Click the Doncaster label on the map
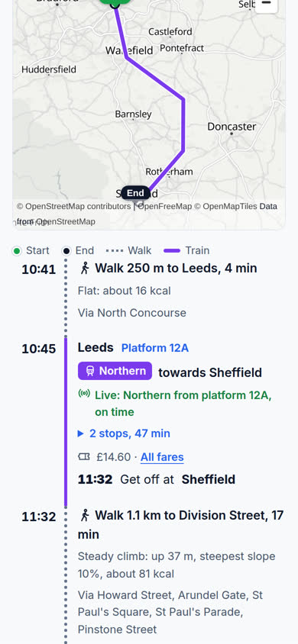This screenshot has width=298, height=644. 232,127
